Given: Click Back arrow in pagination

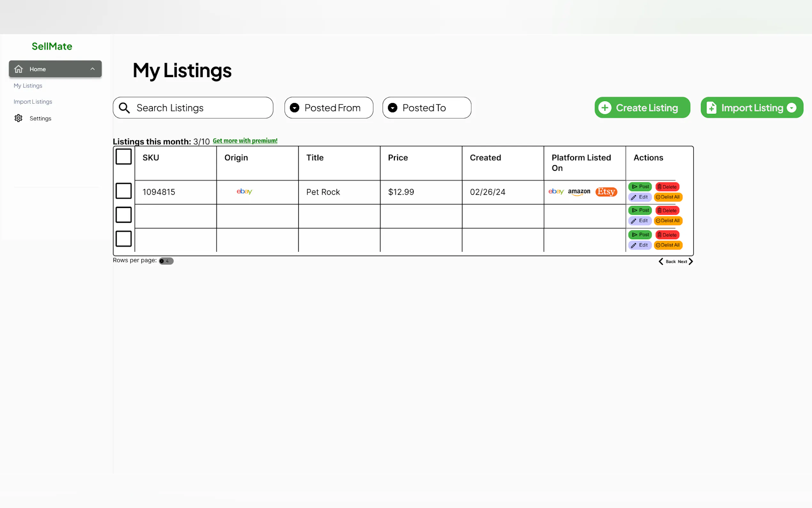Looking at the screenshot, I should click(x=661, y=261).
